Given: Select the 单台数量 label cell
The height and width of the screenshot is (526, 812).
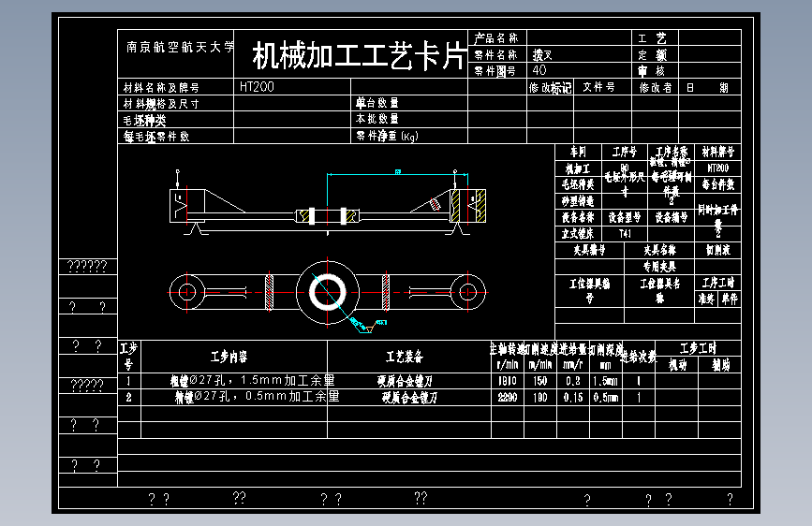Looking at the screenshot, I should click(x=377, y=103).
